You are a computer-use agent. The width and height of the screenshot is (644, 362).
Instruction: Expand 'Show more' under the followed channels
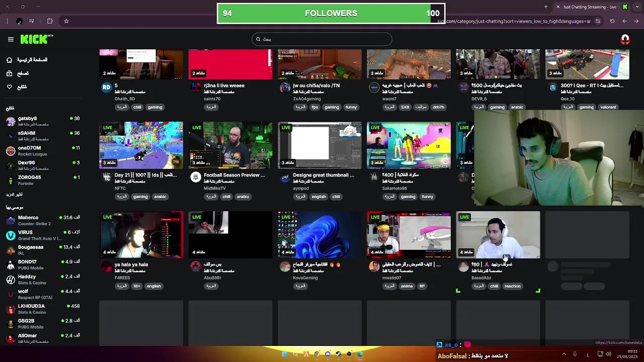coord(14,195)
